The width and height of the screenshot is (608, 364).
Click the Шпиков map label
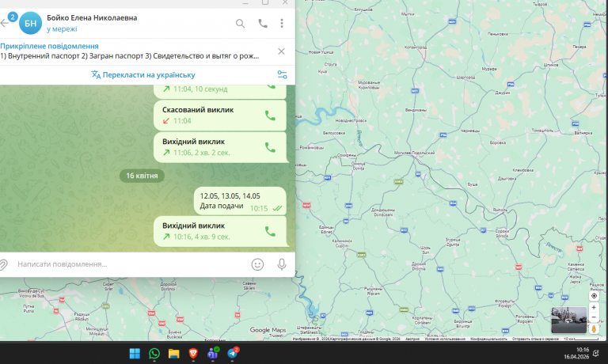(x=551, y=65)
